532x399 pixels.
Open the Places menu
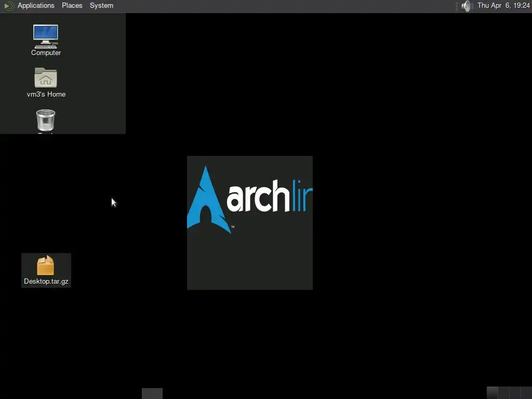click(72, 5)
